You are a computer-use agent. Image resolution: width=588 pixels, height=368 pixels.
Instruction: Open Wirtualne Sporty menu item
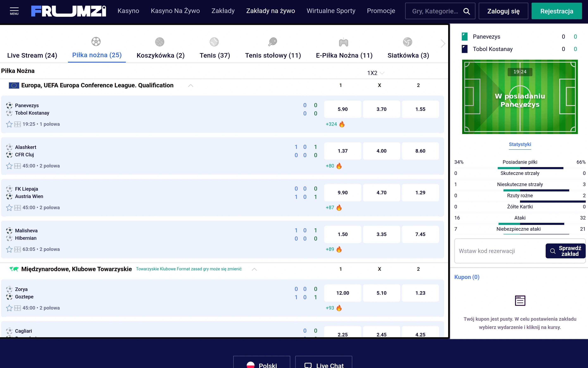(331, 11)
